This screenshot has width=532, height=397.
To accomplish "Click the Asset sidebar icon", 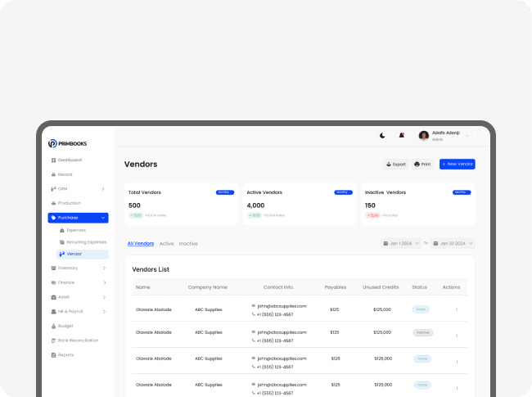I will [53, 297].
